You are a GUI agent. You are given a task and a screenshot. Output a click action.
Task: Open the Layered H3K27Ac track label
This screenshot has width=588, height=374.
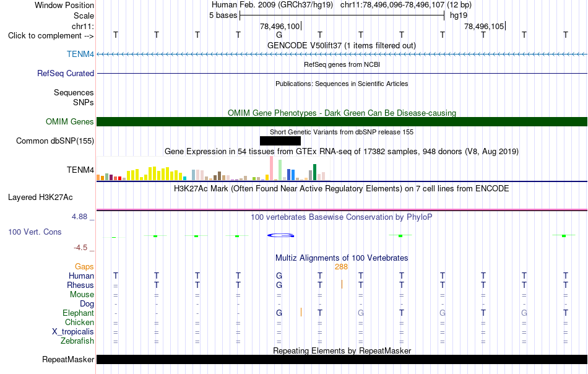40,198
